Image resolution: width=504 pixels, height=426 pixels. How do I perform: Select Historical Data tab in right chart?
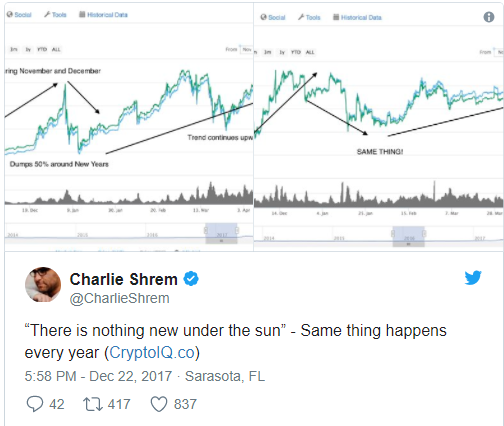click(x=357, y=17)
